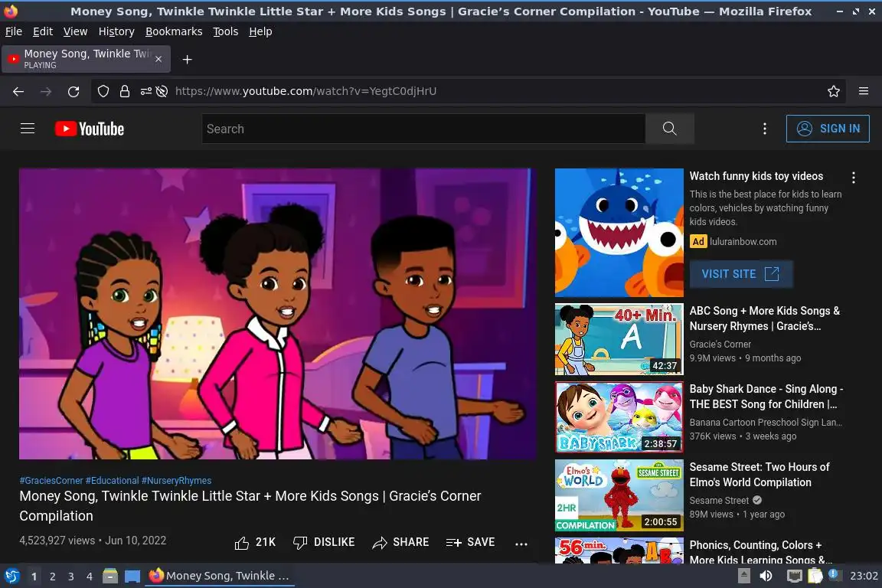Open Baby Shark Dance - Sing Along title
882x588 pixels.
click(766, 397)
